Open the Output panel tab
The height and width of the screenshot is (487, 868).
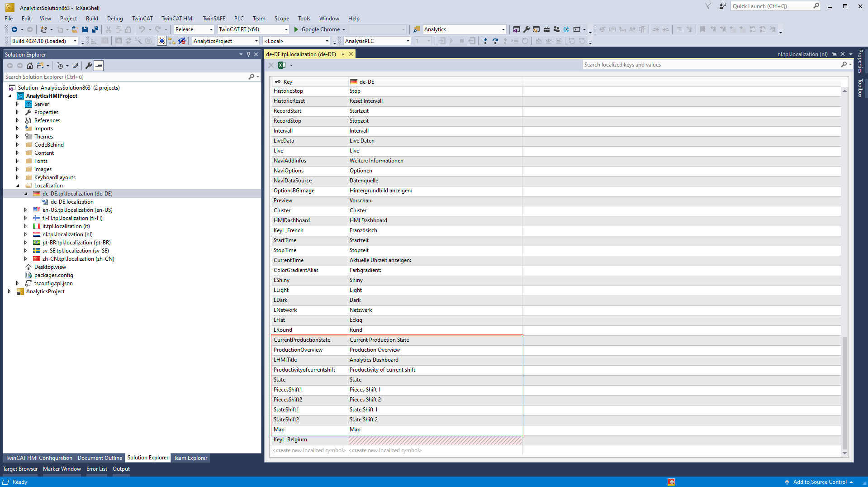121,469
